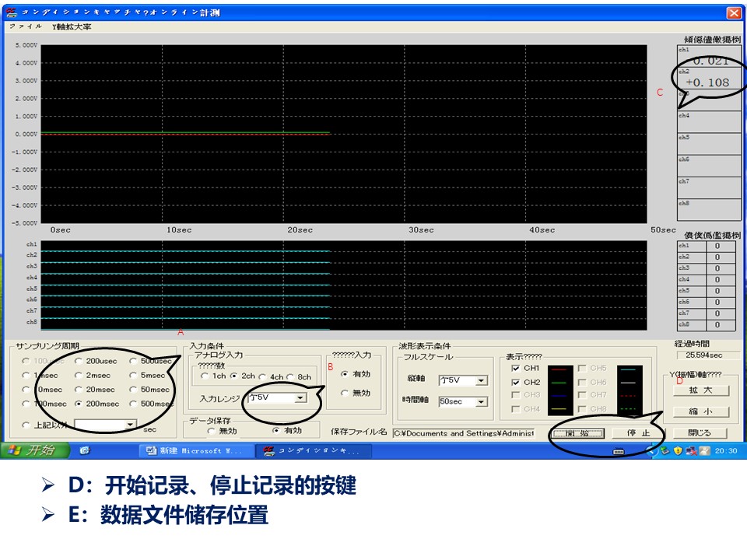
Task: Open the custom sampling period sec dropdown
Action: [x=130, y=425]
